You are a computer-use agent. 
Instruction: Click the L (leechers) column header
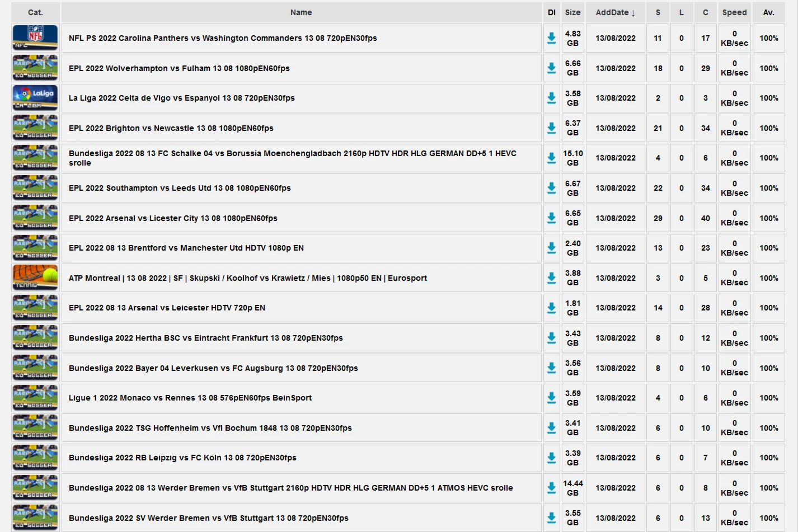pos(682,12)
